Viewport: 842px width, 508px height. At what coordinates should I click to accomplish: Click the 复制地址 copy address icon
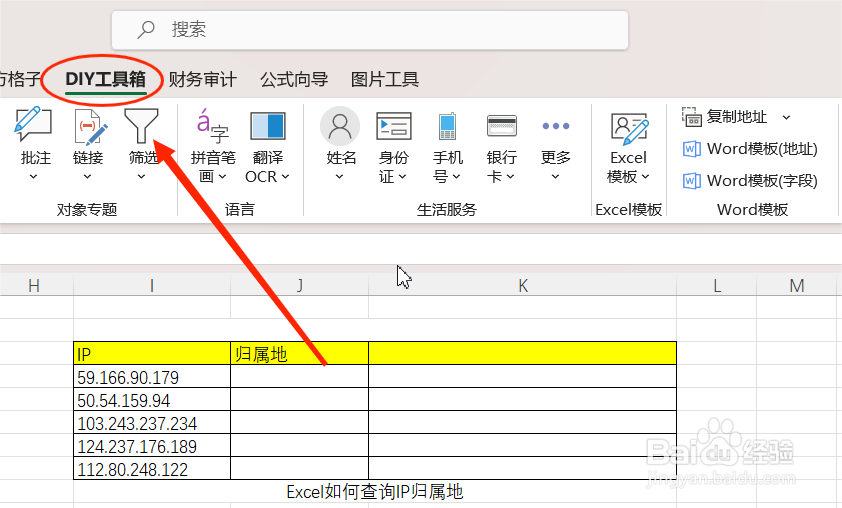[x=692, y=117]
